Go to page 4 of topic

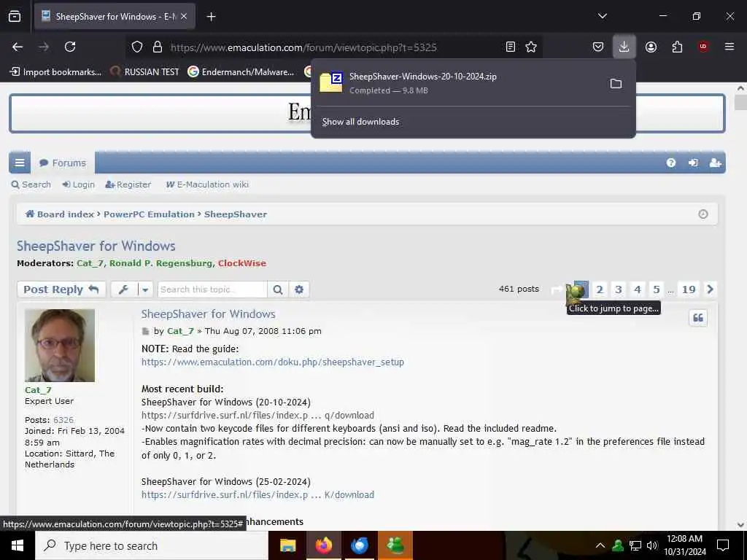[638, 289]
